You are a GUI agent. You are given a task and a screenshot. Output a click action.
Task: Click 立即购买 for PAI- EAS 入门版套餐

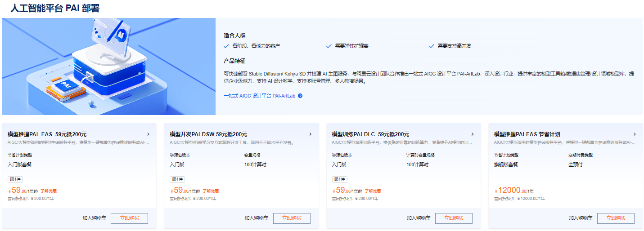click(130, 218)
